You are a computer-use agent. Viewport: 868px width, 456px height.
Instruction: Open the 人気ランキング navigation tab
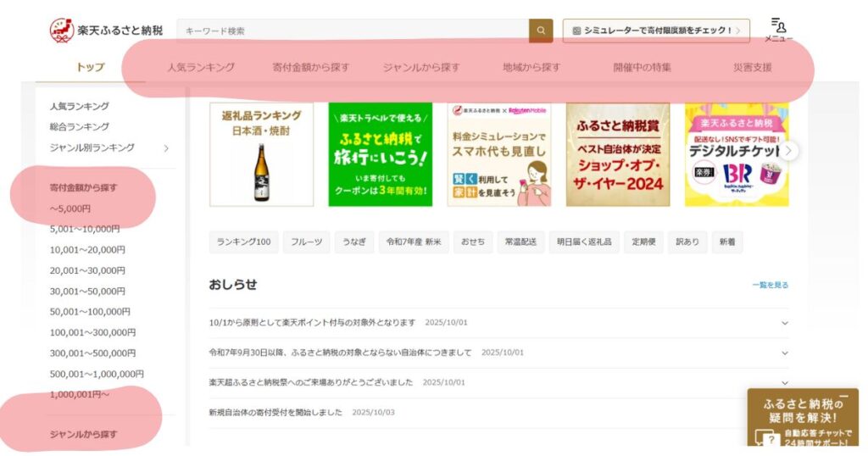click(x=201, y=68)
